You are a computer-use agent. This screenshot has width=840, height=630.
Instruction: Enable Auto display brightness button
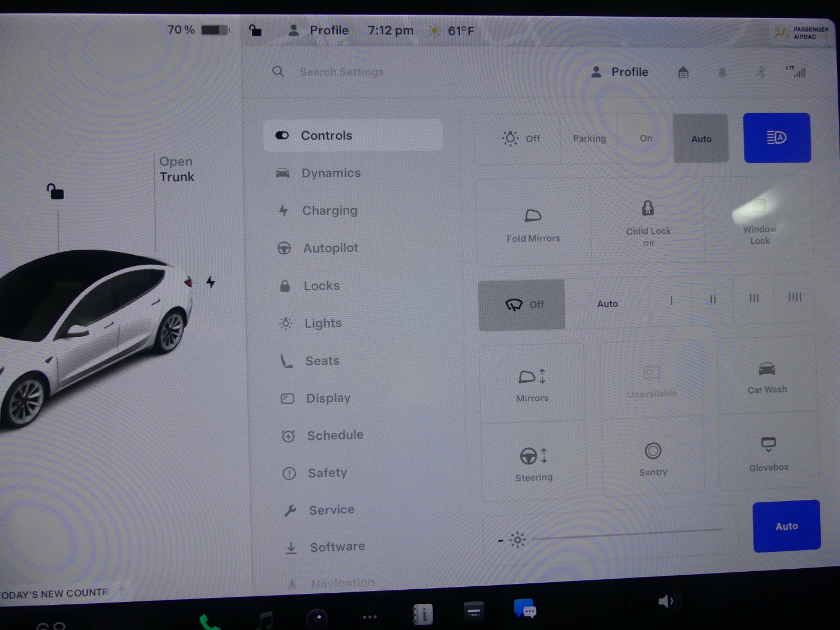click(x=786, y=526)
